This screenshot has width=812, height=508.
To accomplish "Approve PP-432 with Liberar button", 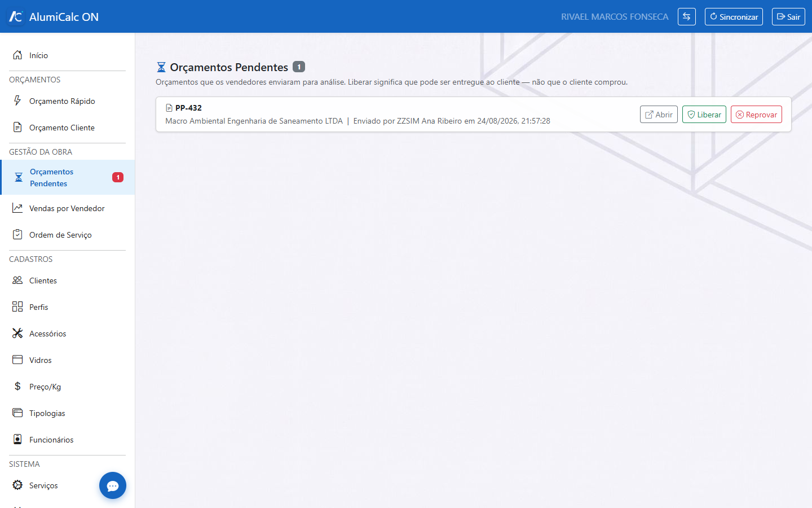I will [704, 115].
